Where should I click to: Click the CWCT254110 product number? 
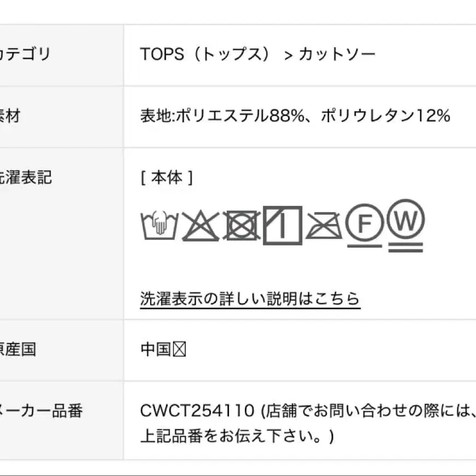(x=197, y=411)
